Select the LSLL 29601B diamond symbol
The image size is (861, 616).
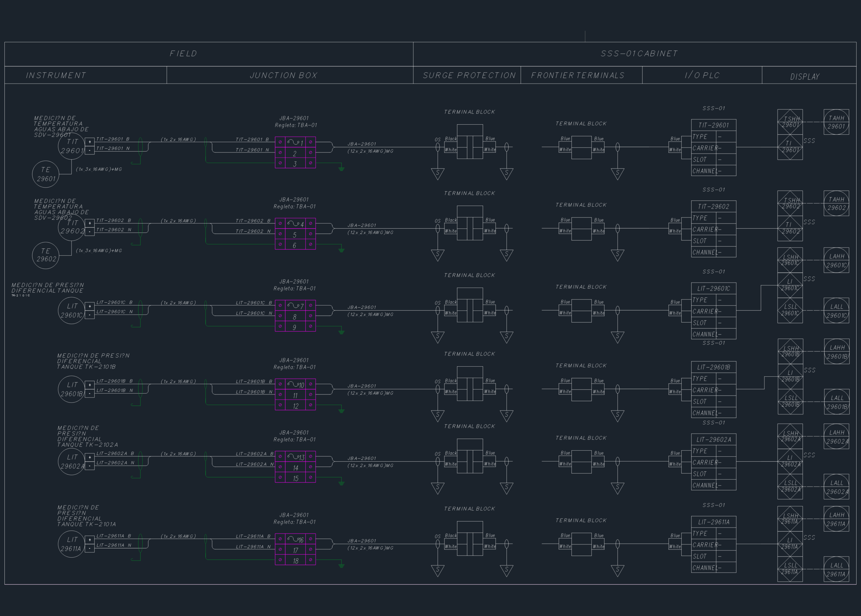point(790,402)
